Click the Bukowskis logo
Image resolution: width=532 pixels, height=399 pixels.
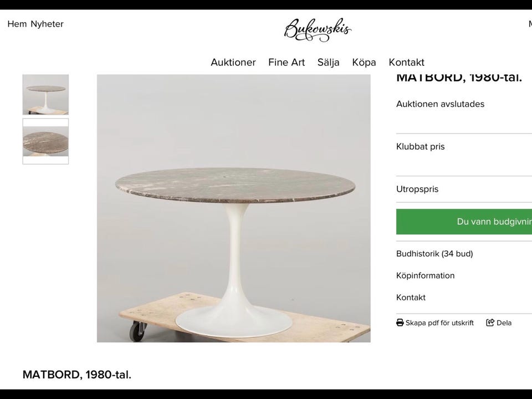pos(318,28)
